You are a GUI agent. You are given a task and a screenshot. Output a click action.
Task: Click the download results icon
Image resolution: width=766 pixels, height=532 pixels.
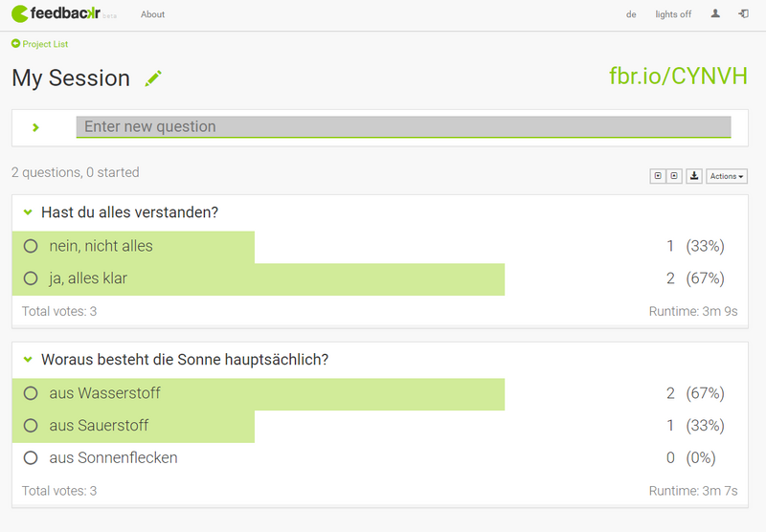pyautogui.click(x=693, y=176)
